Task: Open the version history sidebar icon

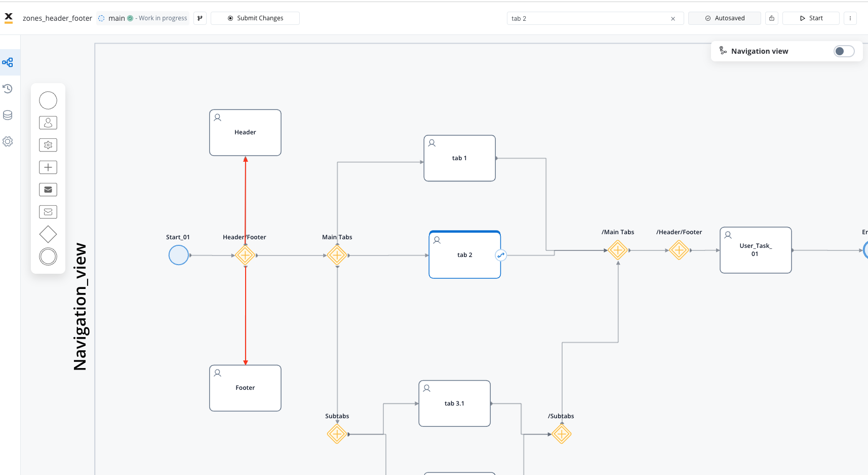Action: (x=8, y=89)
